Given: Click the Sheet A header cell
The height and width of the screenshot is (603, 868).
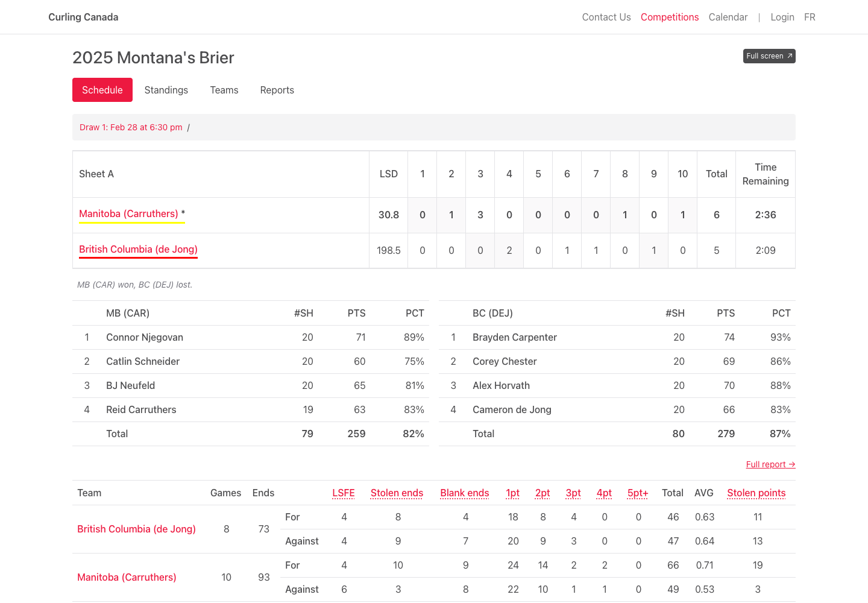Looking at the screenshot, I should coord(221,174).
